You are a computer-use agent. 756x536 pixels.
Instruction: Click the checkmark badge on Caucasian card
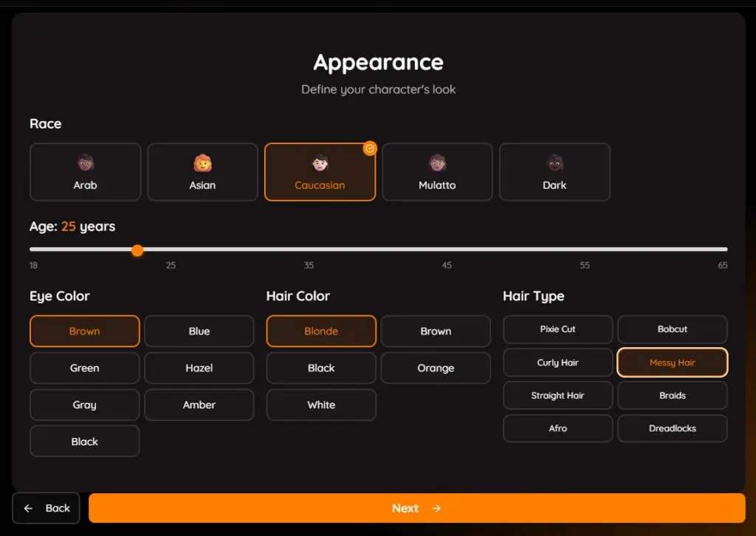click(370, 148)
